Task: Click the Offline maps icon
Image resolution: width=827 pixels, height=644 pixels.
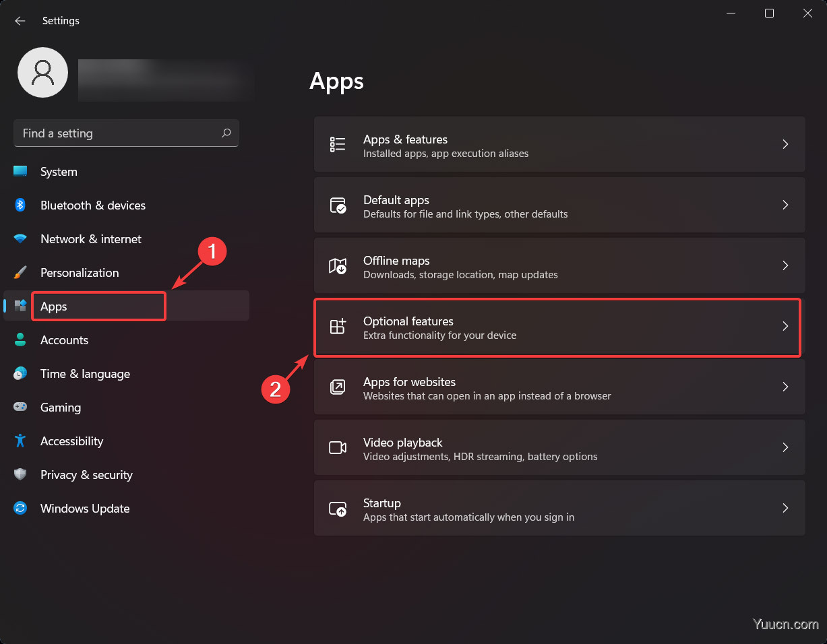Action: 338,265
